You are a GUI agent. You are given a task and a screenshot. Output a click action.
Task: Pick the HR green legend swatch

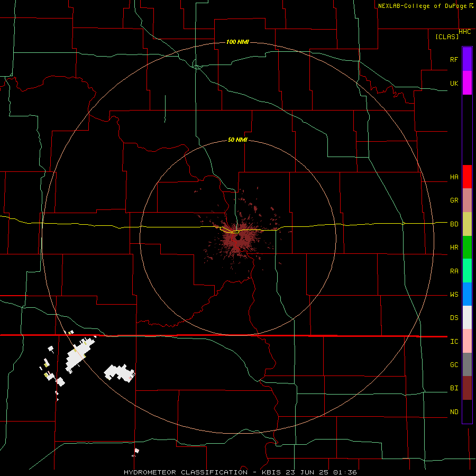pyautogui.click(x=467, y=248)
